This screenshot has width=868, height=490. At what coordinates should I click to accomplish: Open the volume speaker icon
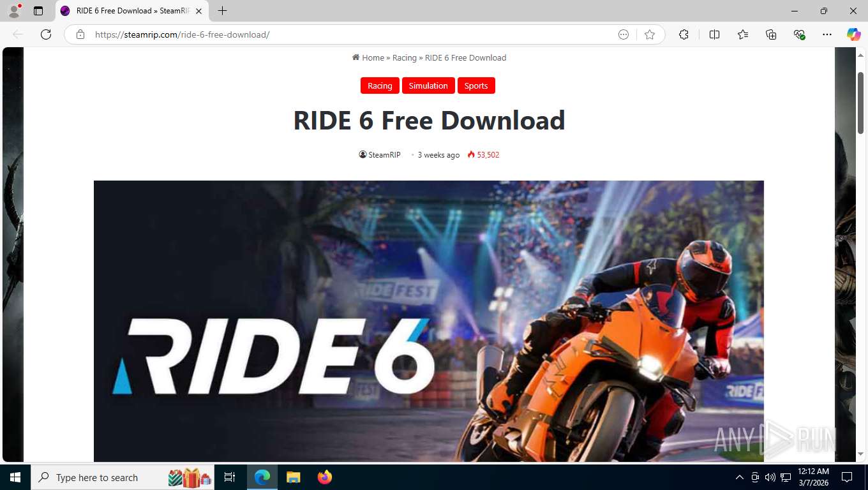770,477
